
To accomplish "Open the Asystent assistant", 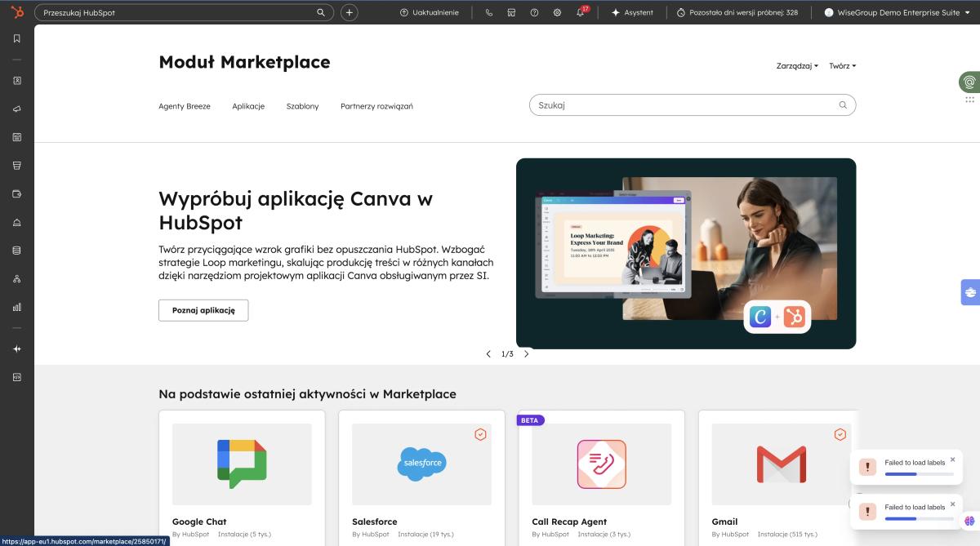I will 632,12.
